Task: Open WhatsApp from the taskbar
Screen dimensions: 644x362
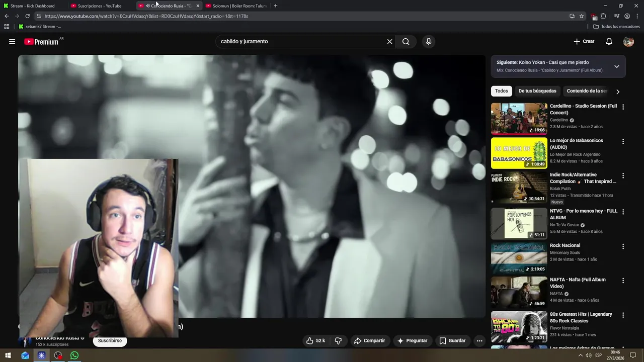Action: [74, 355]
